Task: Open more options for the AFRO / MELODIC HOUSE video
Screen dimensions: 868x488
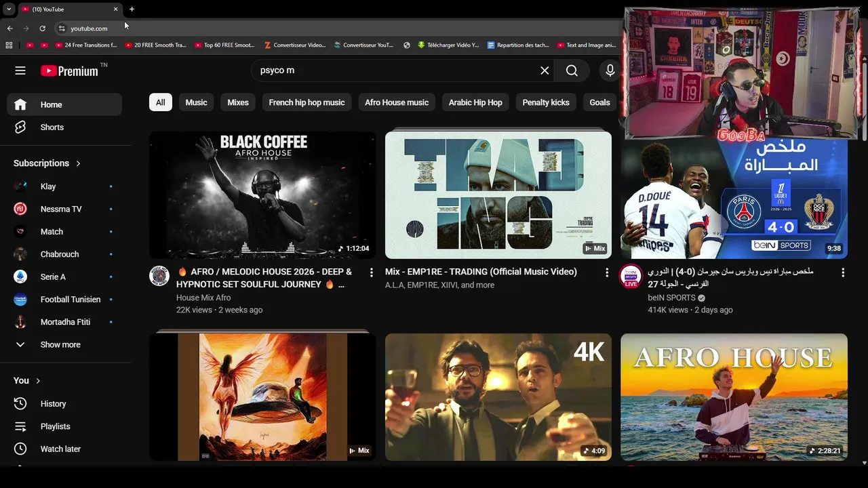Action: [x=371, y=272]
